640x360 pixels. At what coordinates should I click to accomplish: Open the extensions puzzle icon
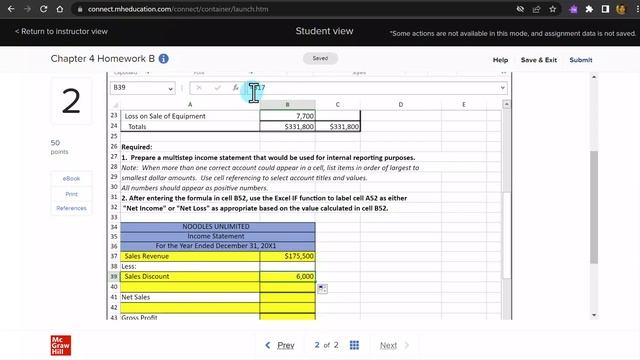click(x=589, y=9)
